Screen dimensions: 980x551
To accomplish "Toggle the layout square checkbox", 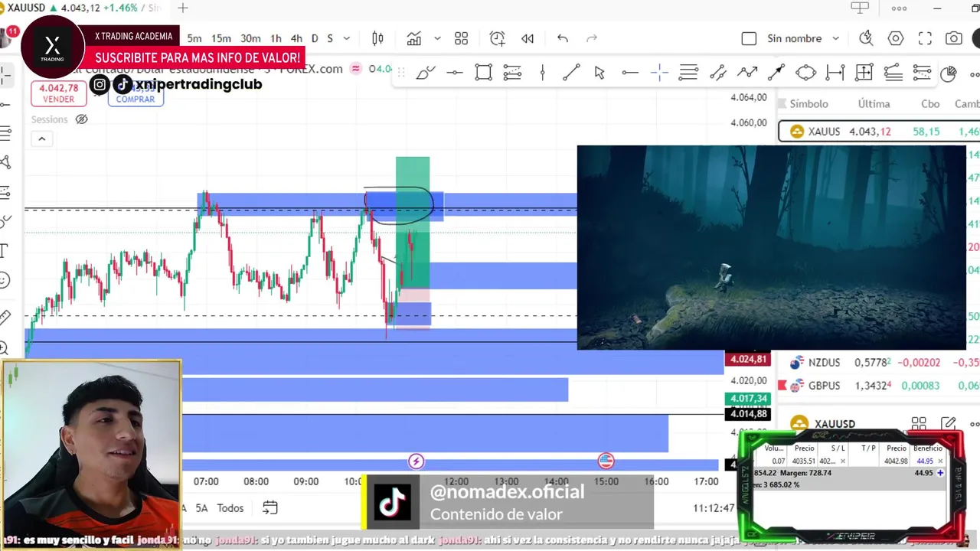I will (x=749, y=38).
